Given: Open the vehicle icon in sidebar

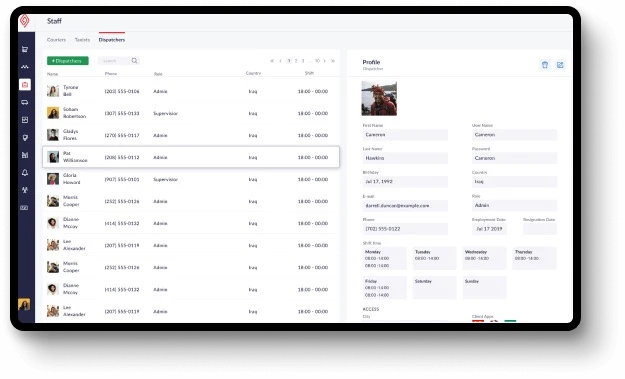Looking at the screenshot, I should pos(25,102).
